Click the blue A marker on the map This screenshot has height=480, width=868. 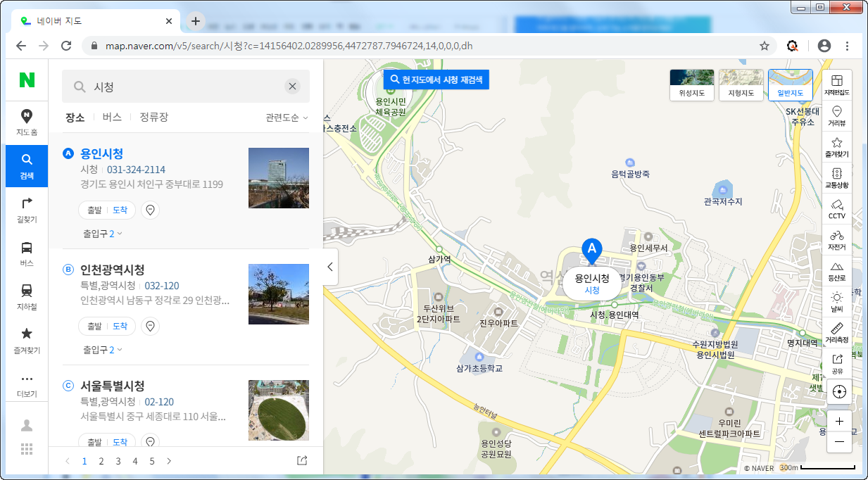tap(592, 251)
